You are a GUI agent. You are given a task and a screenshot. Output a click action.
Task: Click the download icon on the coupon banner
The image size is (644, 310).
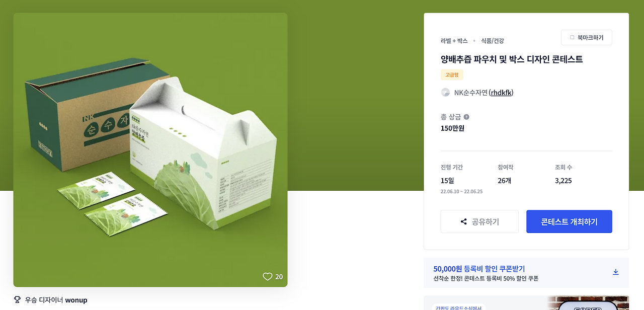(616, 271)
